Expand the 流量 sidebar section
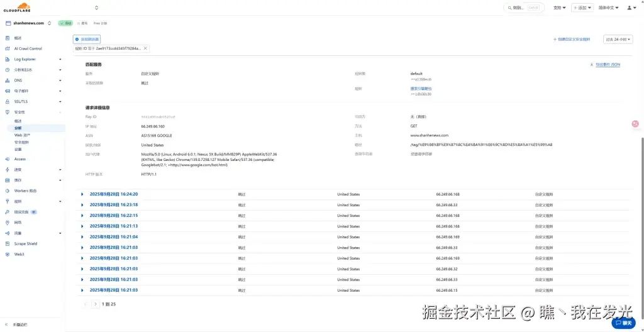644x332 pixels. pos(60,233)
